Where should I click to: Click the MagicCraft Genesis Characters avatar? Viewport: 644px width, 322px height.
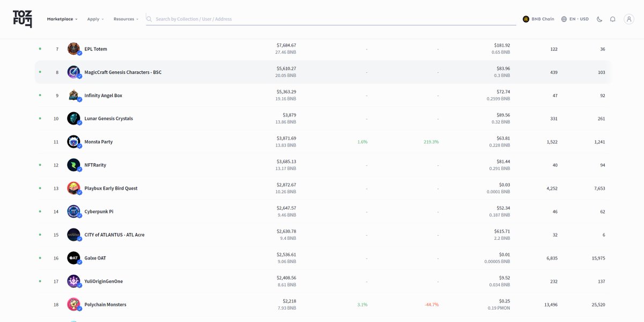pyautogui.click(x=74, y=72)
